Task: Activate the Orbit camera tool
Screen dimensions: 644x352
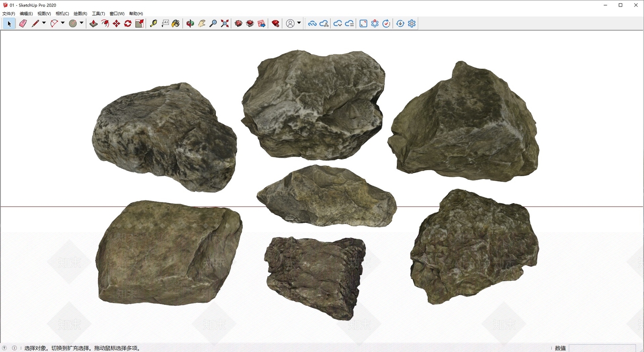Action: [x=190, y=24]
